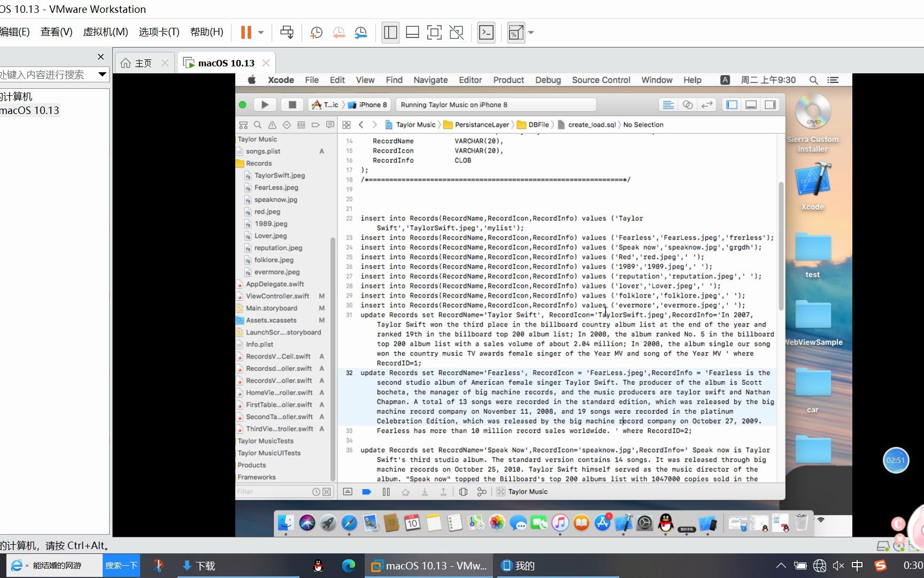Image resolution: width=924 pixels, height=578 pixels.
Task: Go back in Xcode editor history
Action: (361, 125)
